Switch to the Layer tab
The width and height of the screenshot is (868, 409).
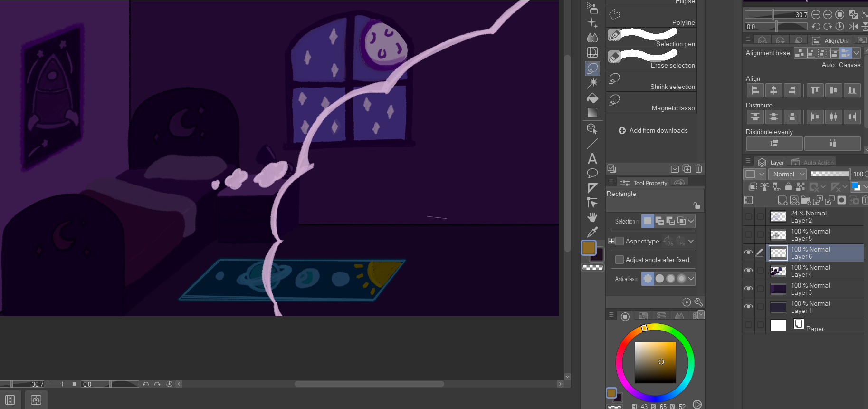coord(771,163)
